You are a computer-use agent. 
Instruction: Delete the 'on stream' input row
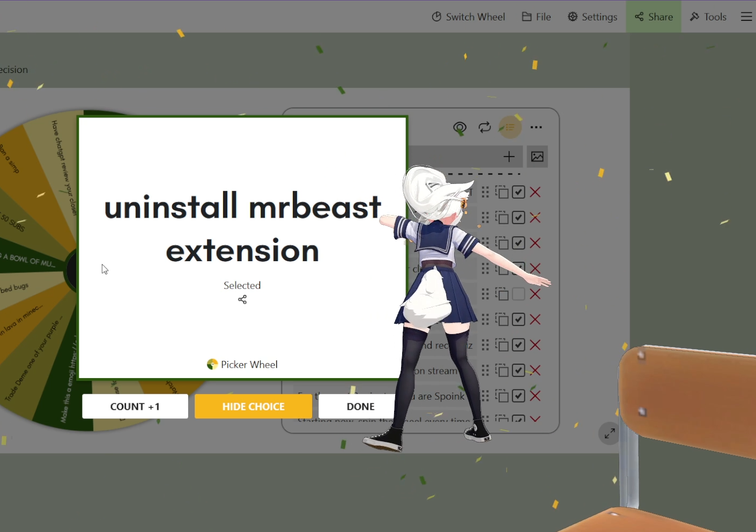pos(535,371)
